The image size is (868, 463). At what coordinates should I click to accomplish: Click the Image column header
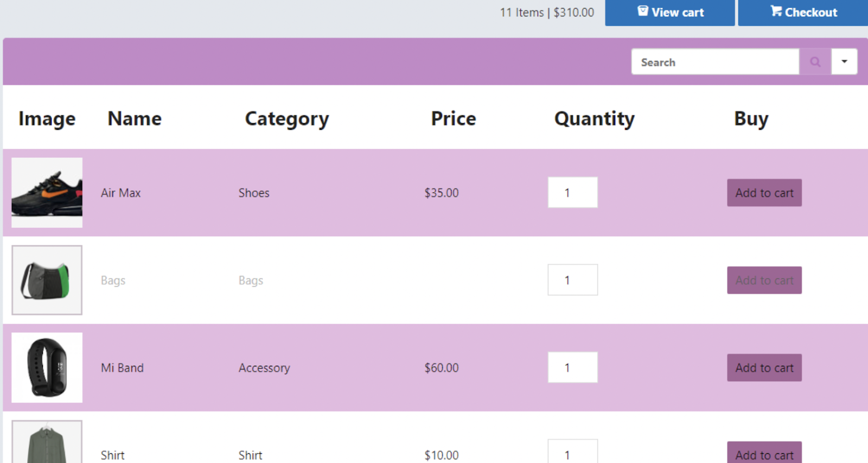(47, 119)
